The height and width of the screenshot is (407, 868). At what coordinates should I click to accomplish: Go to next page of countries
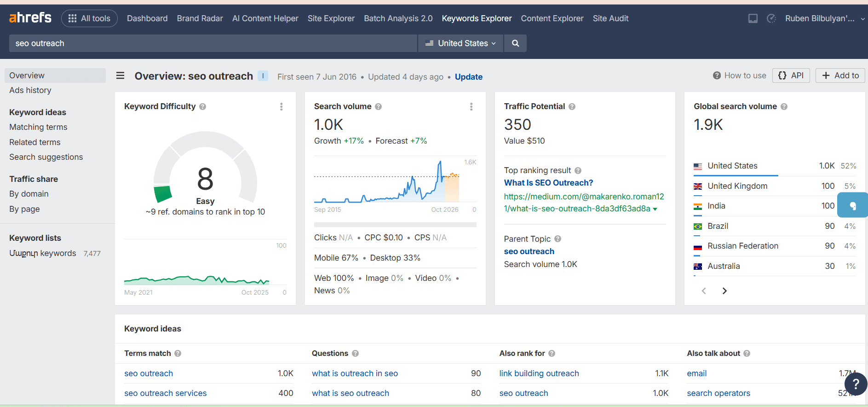(x=724, y=291)
